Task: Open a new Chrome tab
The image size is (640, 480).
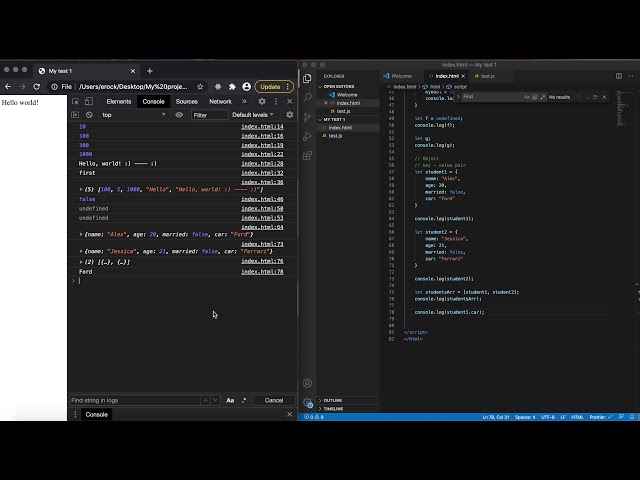Action: click(149, 71)
